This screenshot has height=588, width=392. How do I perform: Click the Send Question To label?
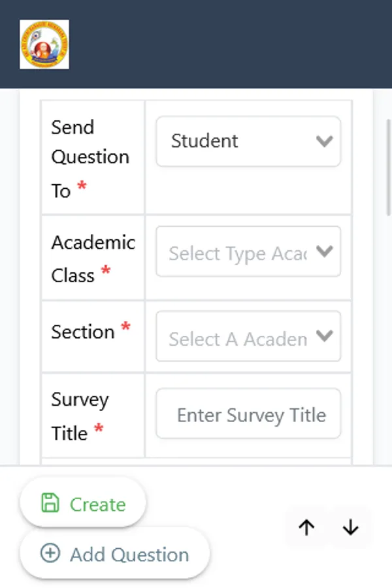click(90, 158)
